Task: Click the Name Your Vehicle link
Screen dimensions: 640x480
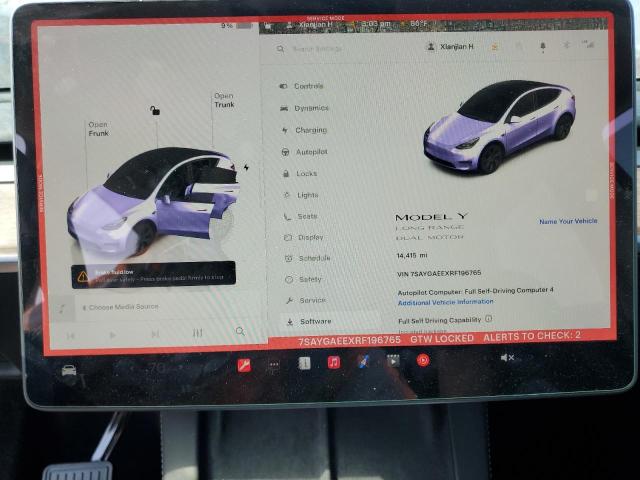Action: pyautogui.click(x=568, y=221)
